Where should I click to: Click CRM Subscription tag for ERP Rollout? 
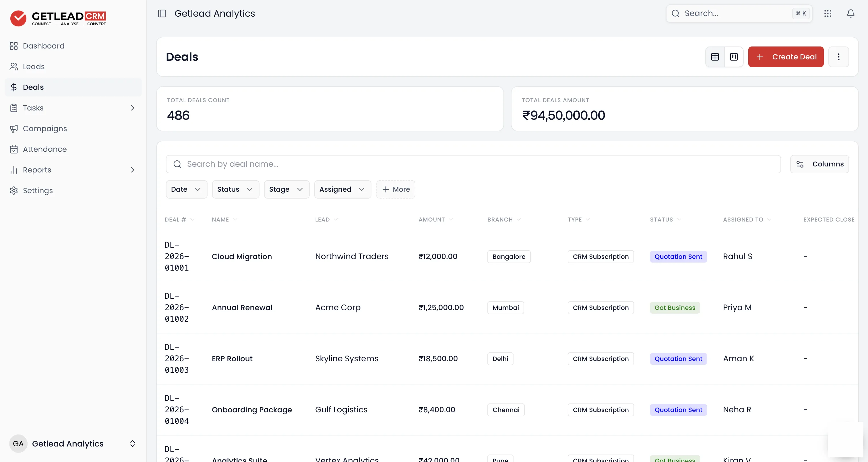(600, 358)
